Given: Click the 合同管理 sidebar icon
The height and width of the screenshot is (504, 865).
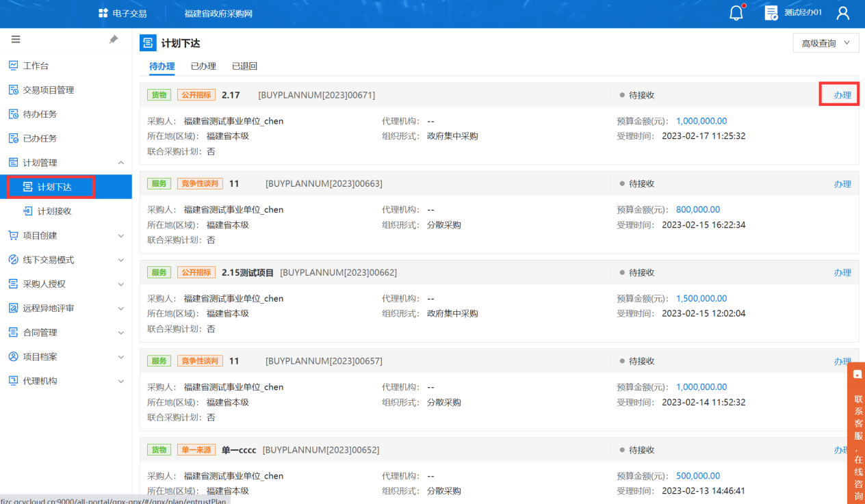Looking at the screenshot, I should tap(13, 332).
